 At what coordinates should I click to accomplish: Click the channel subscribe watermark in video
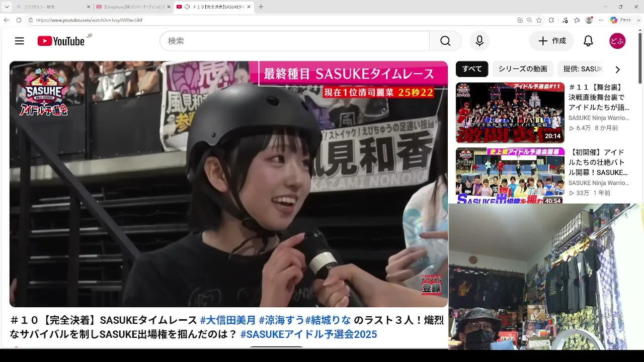pos(431,285)
